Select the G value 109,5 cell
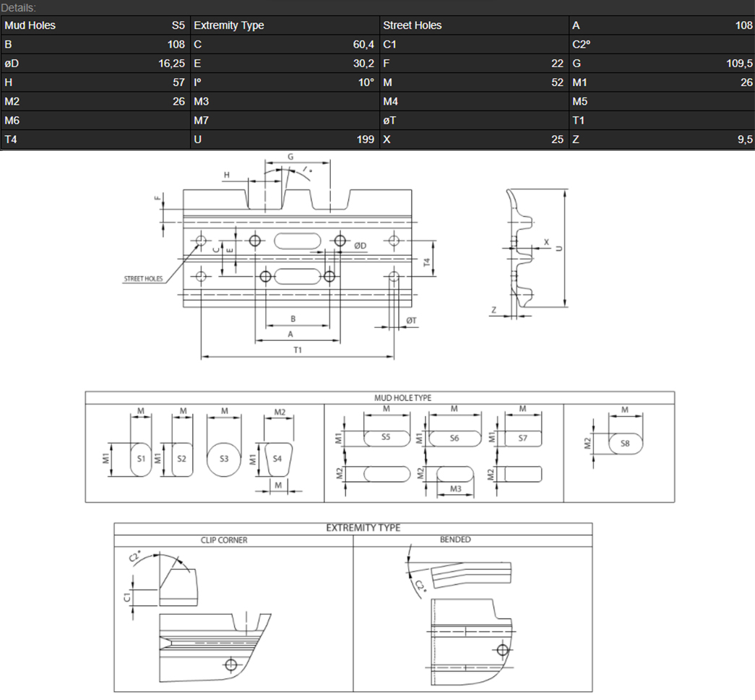The width and height of the screenshot is (755, 700). pyautogui.click(x=662, y=64)
